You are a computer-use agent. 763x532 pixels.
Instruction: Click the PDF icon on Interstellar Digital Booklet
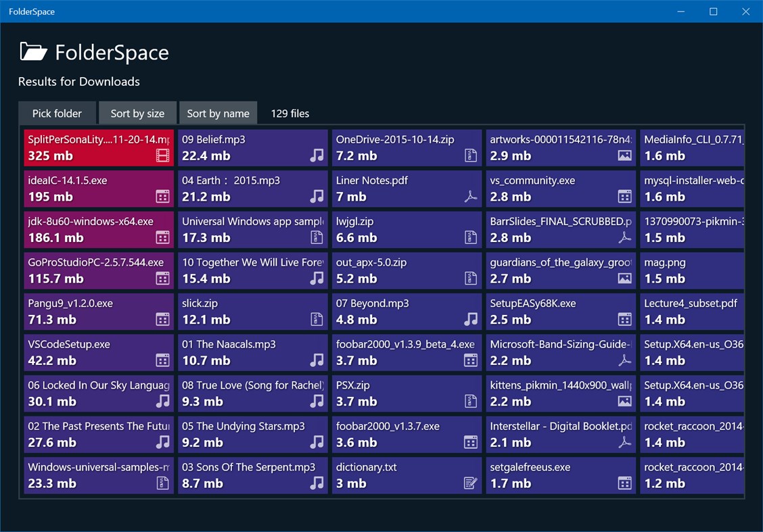(624, 442)
